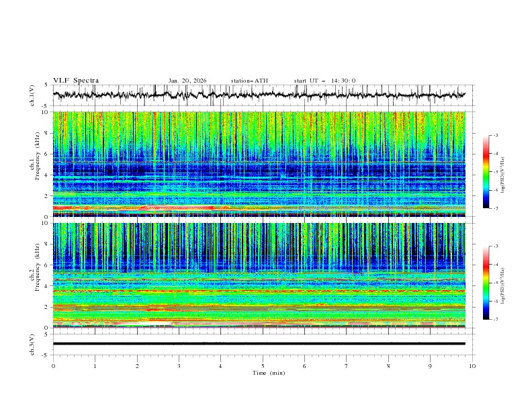Click the time axis tick label "10"

[x=472, y=366]
